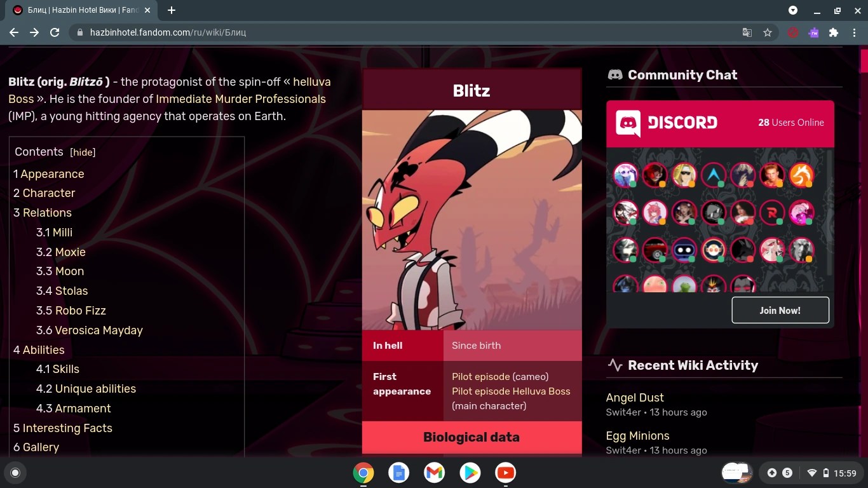Open Chrome from the shelf

click(x=363, y=473)
